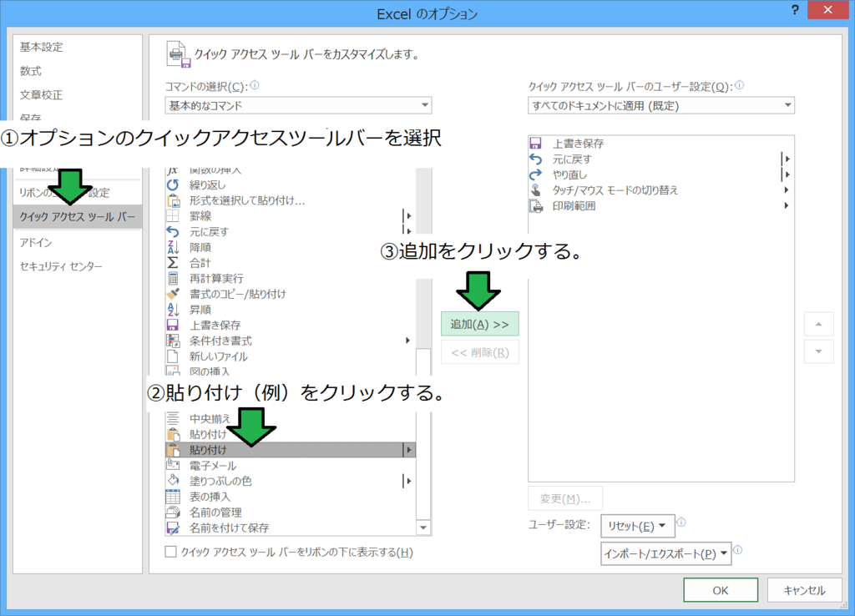Open the インポート/エクスポート dropdown button

point(665,553)
